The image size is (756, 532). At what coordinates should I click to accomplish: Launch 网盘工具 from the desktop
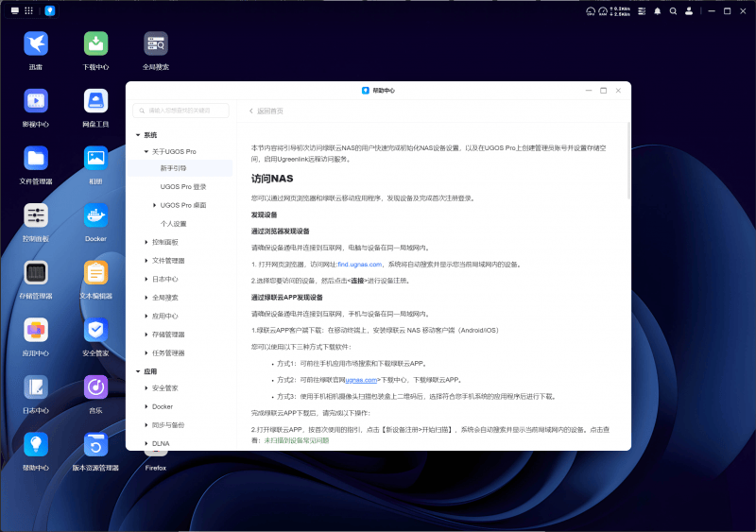(x=95, y=101)
